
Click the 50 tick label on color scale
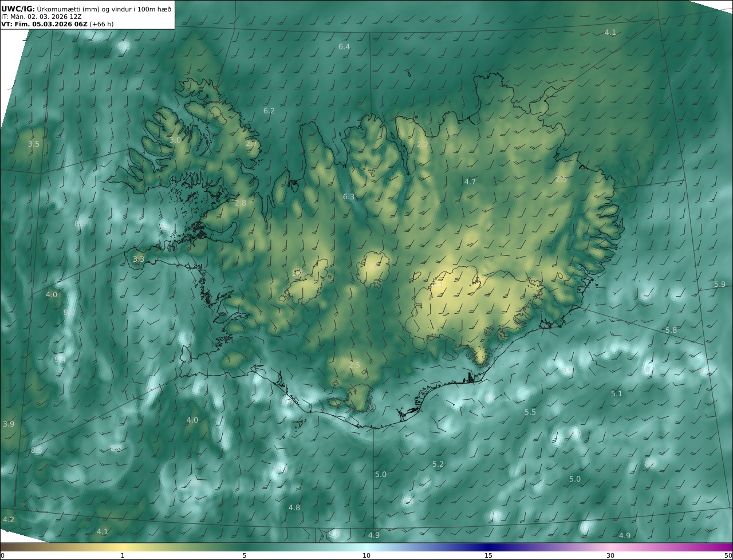point(728,555)
